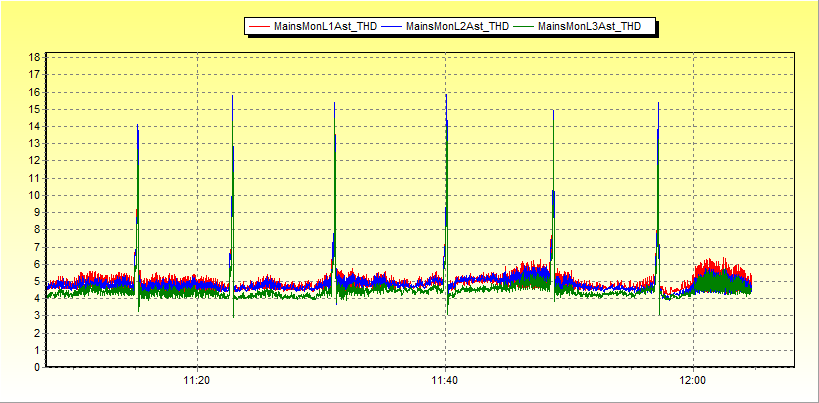Click the 5 value on the y-axis
The image size is (819, 403).
click(37, 281)
